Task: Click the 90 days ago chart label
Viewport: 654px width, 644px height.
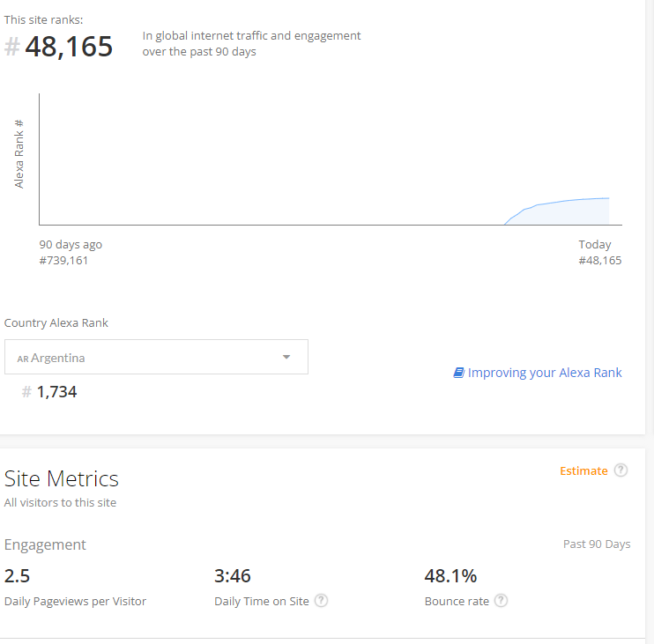Action: pos(71,244)
